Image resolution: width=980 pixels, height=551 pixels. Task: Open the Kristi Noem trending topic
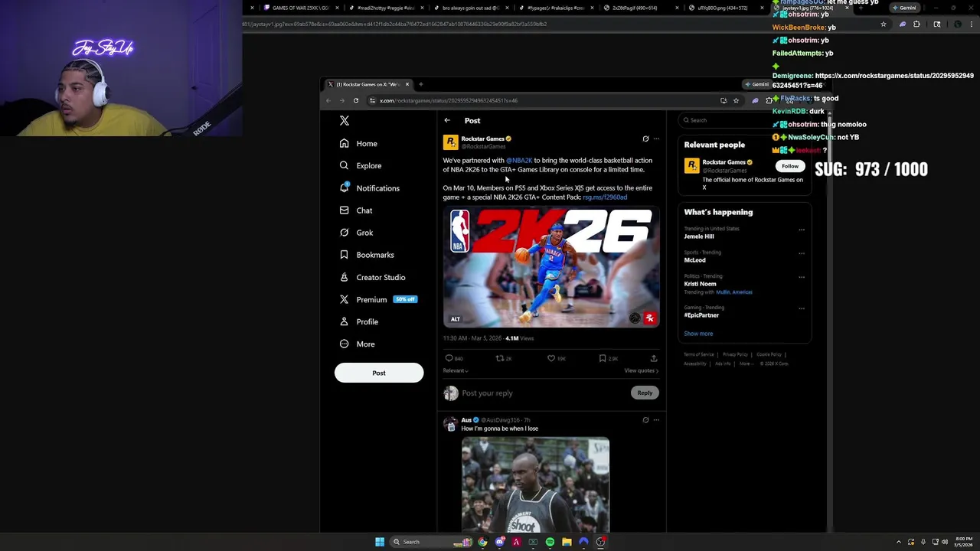[x=701, y=284]
